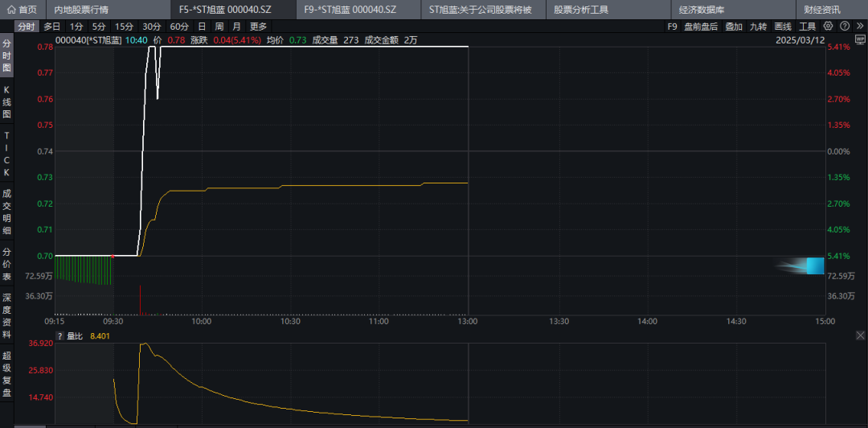868x428 pixels.
Task: Switch to 内地股票行情 tab
Action: [80, 10]
